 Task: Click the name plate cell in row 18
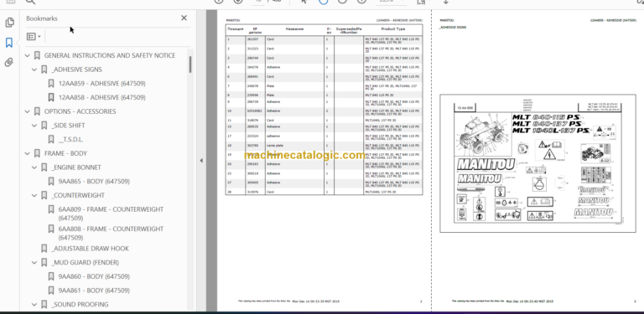pyautogui.click(x=275, y=146)
